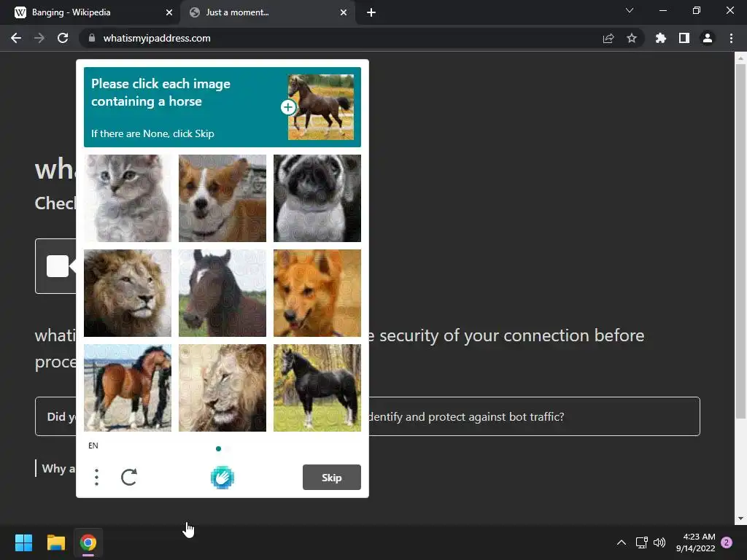
Task: Close the Just a moment... tab
Action: pyautogui.click(x=344, y=12)
